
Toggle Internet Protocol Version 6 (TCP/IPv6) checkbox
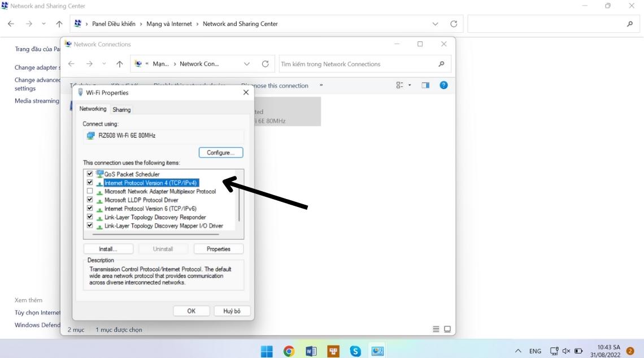tap(89, 208)
